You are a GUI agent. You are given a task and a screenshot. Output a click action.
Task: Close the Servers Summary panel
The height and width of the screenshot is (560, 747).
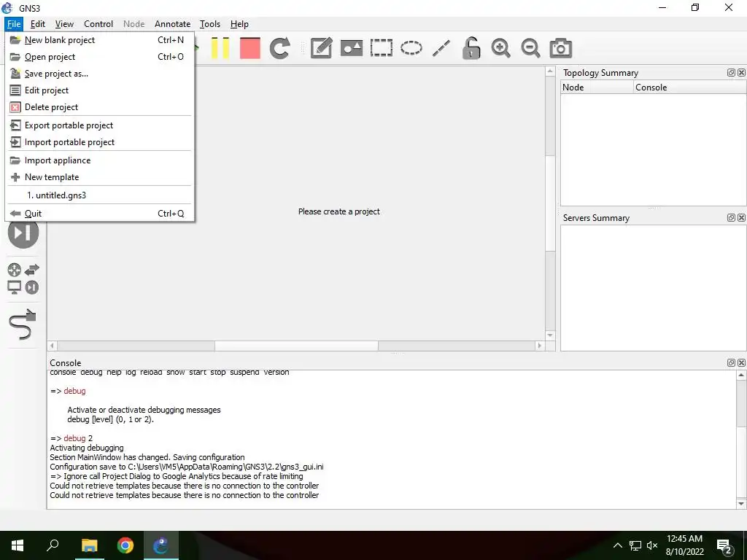click(741, 217)
